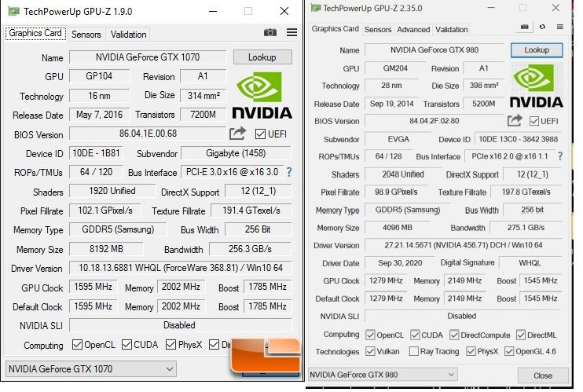Click the Bus Interface question mark in GPU-Z 1.9.0

289,172
